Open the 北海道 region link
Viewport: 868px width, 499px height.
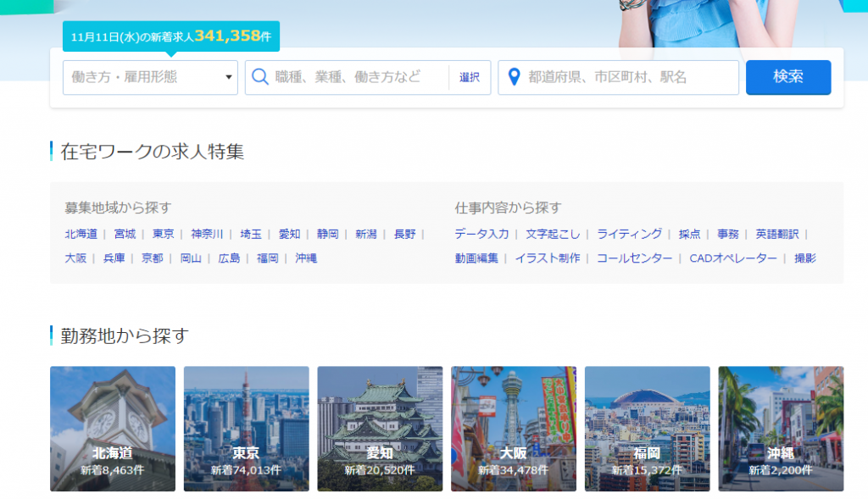tap(81, 234)
